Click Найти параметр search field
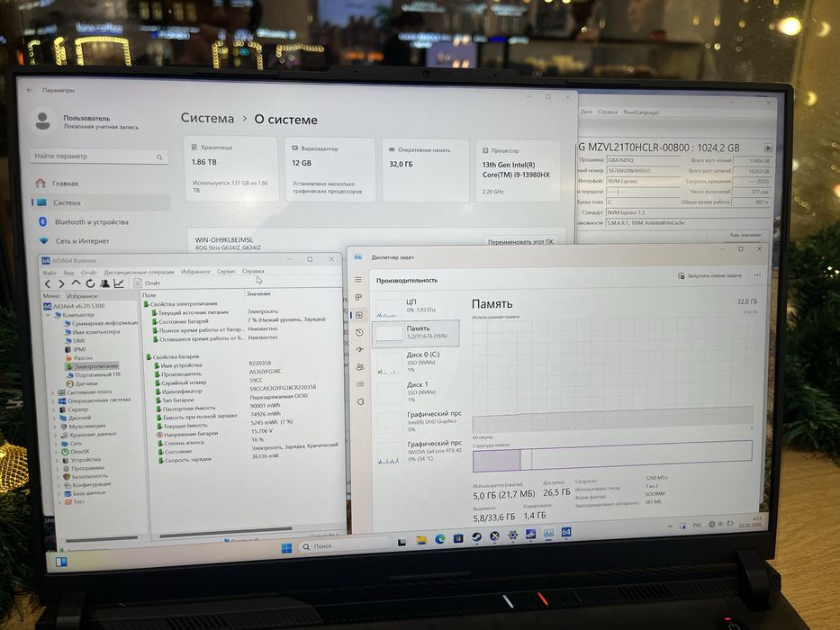Viewport: 840px width, 630px height. pos(99,156)
